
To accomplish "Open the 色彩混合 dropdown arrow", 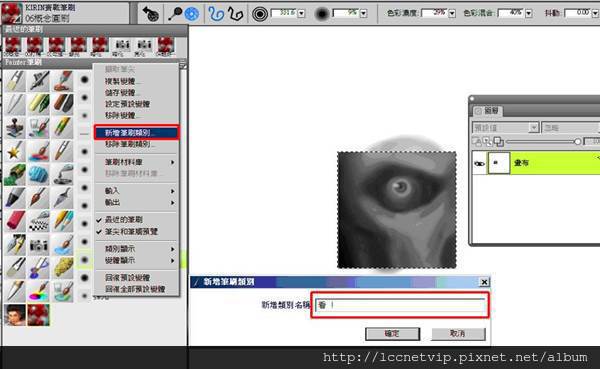I will click(529, 14).
